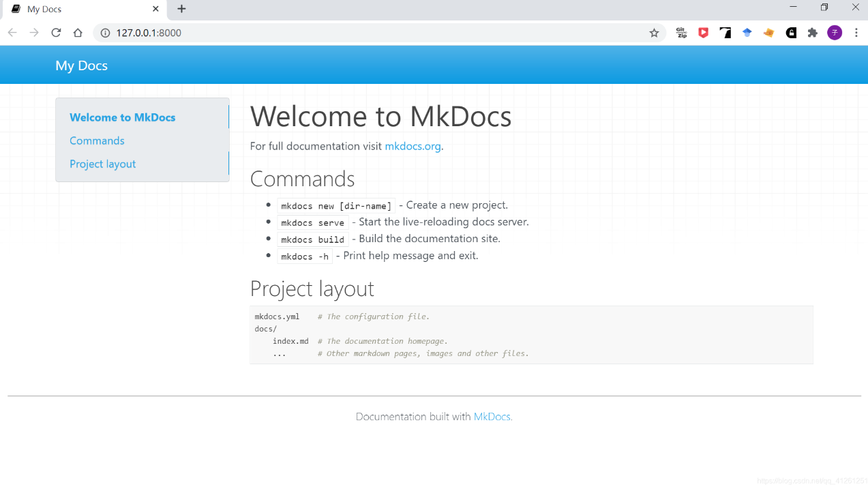
Task: Go to the browser home page
Action: pos(78,33)
